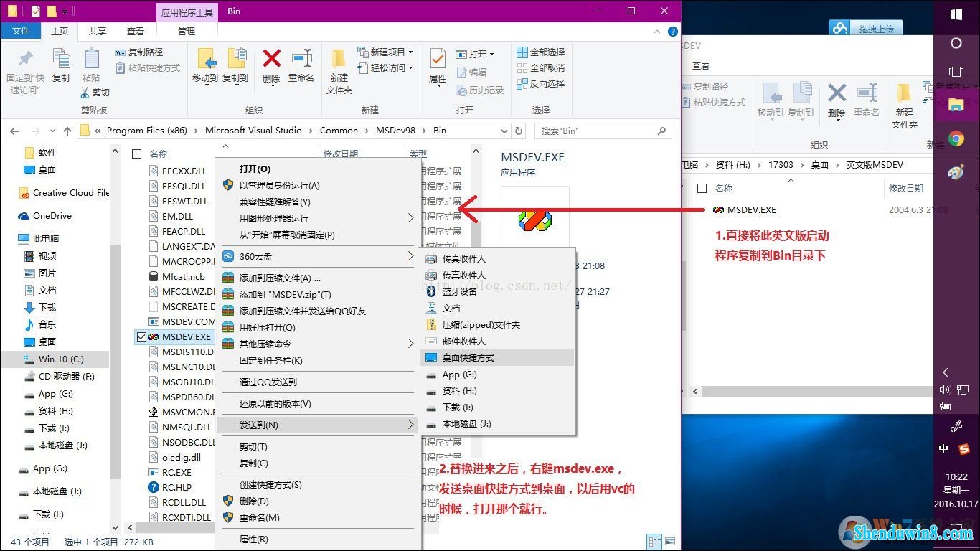Expand the 其他压缩命令 submenu
This screenshot has width=980, height=551.
[x=411, y=344]
